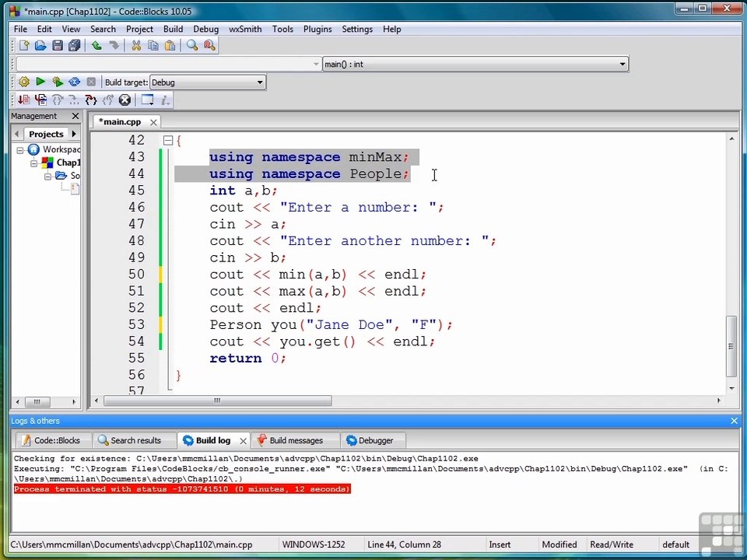Open the File menu

[x=20, y=29]
